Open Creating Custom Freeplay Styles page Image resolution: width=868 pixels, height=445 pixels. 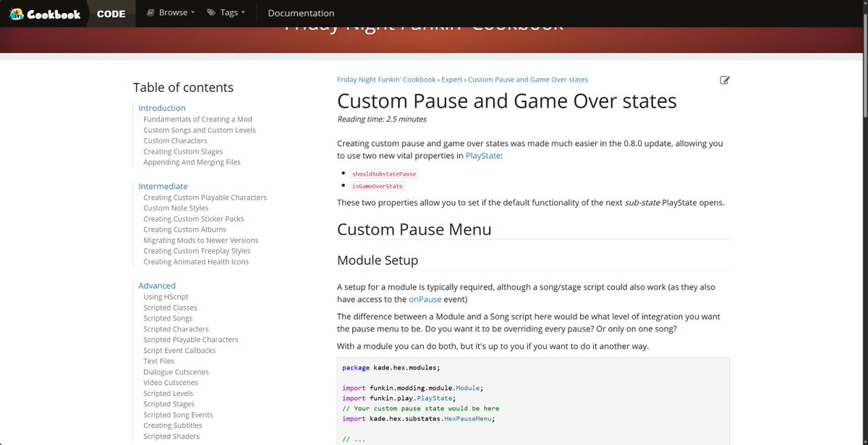pos(197,251)
